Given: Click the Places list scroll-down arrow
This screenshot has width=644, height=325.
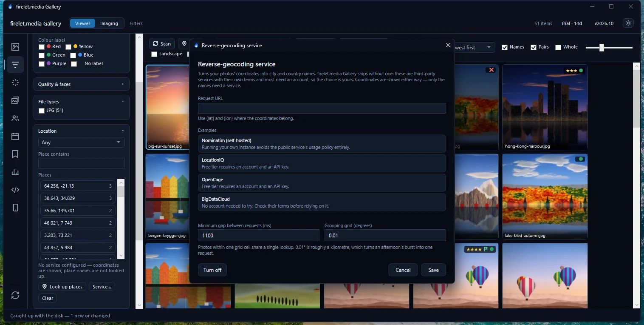Looking at the screenshot, I should pos(121,255).
